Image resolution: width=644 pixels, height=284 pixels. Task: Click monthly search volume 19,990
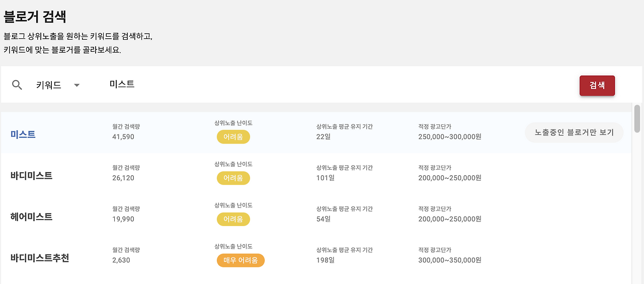(x=123, y=219)
